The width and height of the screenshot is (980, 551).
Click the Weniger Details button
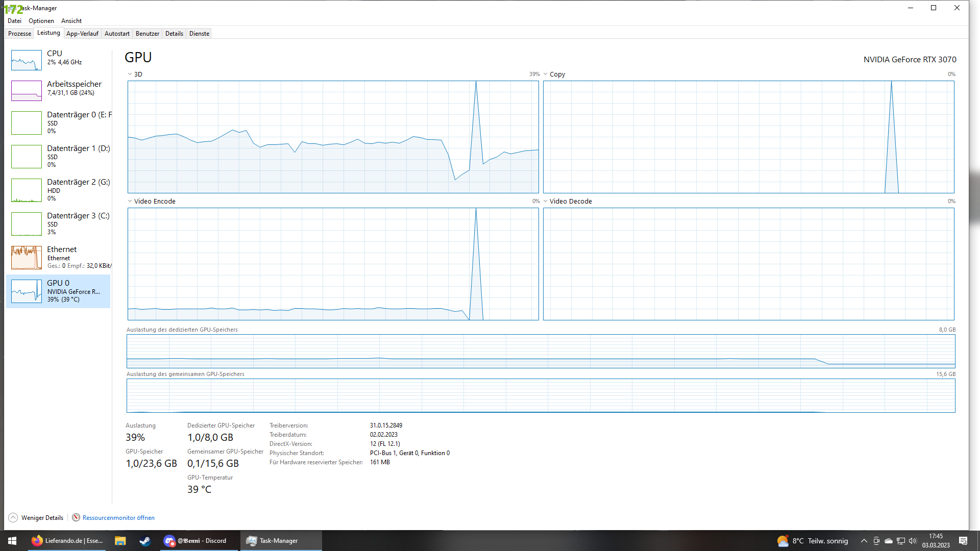(x=42, y=517)
